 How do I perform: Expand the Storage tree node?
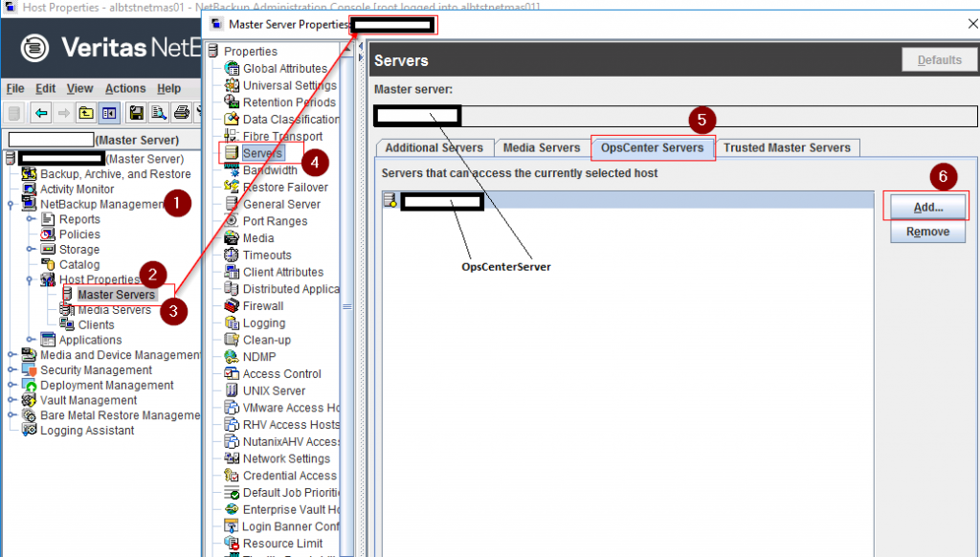click(x=31, y=250)
